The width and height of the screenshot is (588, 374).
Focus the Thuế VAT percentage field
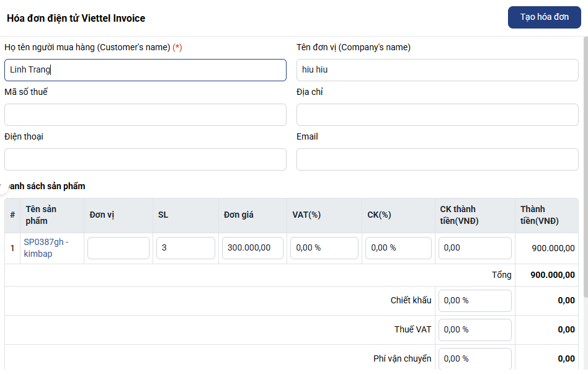[474, 330]
